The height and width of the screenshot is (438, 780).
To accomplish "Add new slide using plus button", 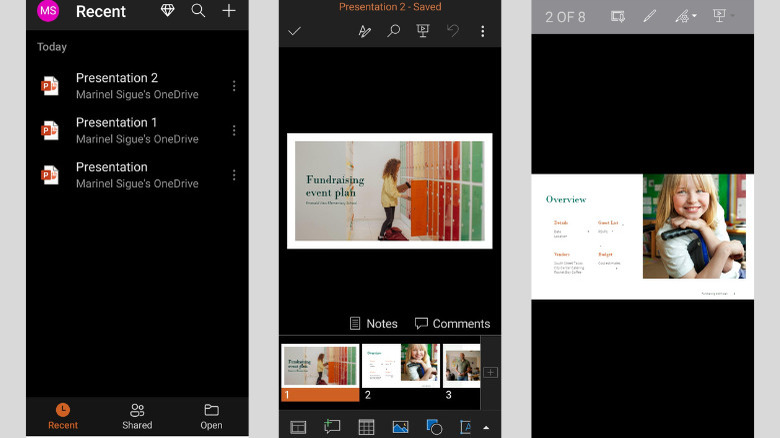I will (490, 372).
